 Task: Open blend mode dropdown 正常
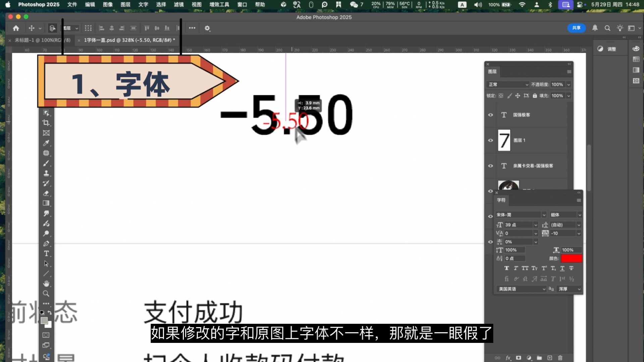[x=508, y=84]
